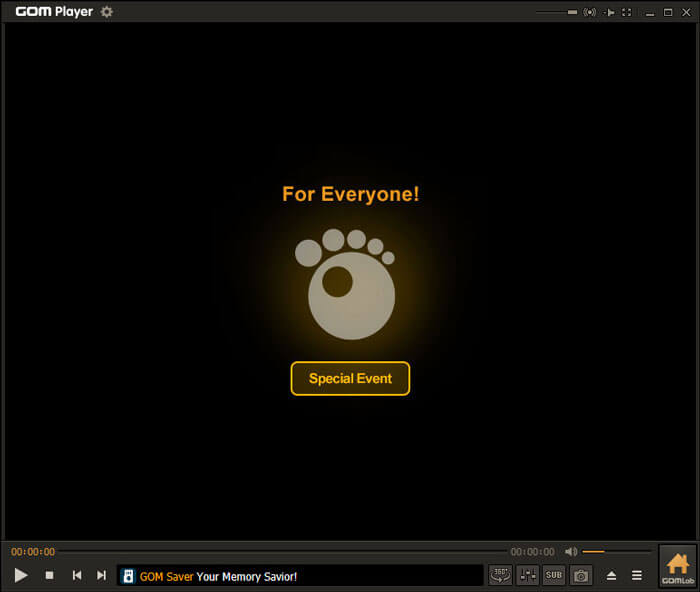This screenshot has width=700, height=592.
Task: Open the GOM Player title menu
Action: point(54,12)
